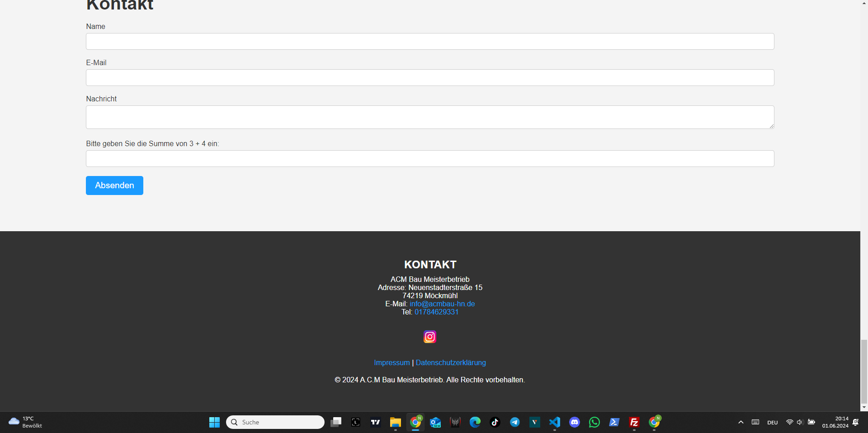The image size is (868, 433).
Task: Click the info@acmbau-hn.de email link
Action: (x=442, y=304)
